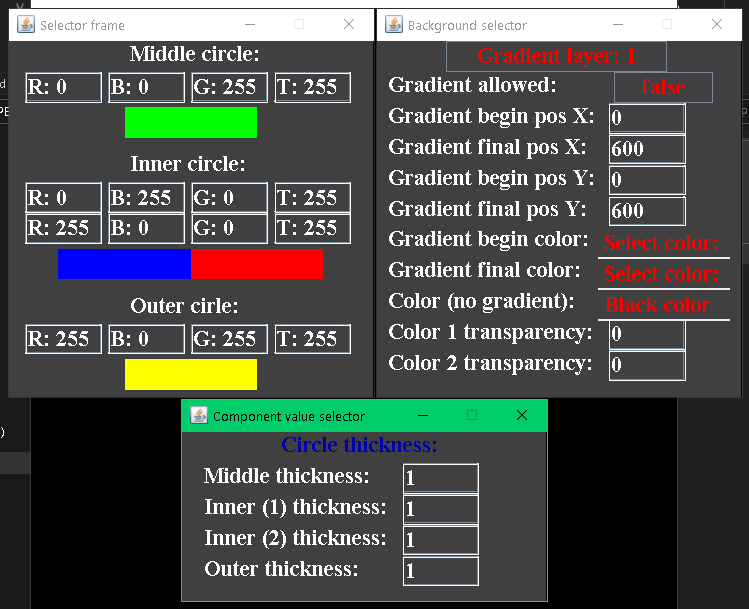Minimize the Background selector window
This screenshot has height=609, width=749.
pyautogui.click(x=618, y=24)
